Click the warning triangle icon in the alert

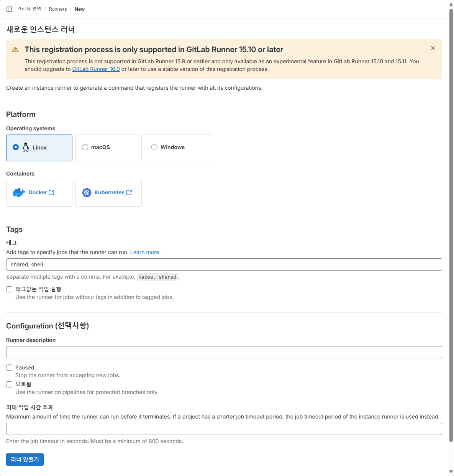click(x=15, y=49)
